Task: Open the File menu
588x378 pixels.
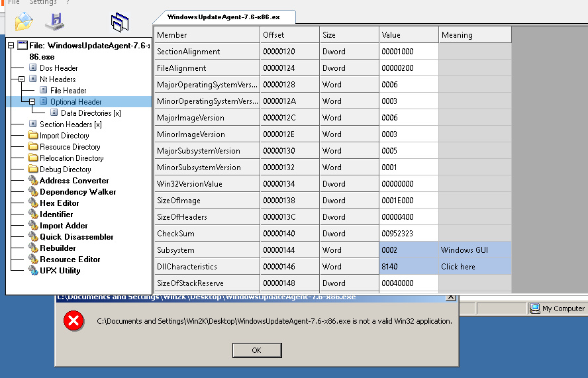Action: [14, 2]
